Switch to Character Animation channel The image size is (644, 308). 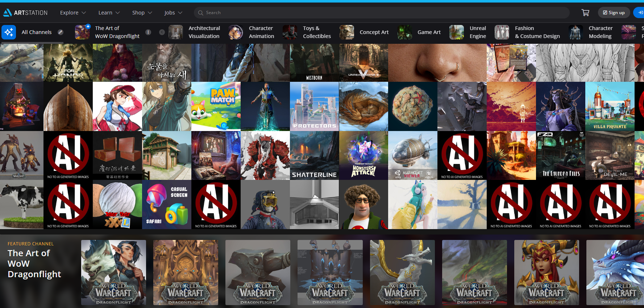[261, 32]
